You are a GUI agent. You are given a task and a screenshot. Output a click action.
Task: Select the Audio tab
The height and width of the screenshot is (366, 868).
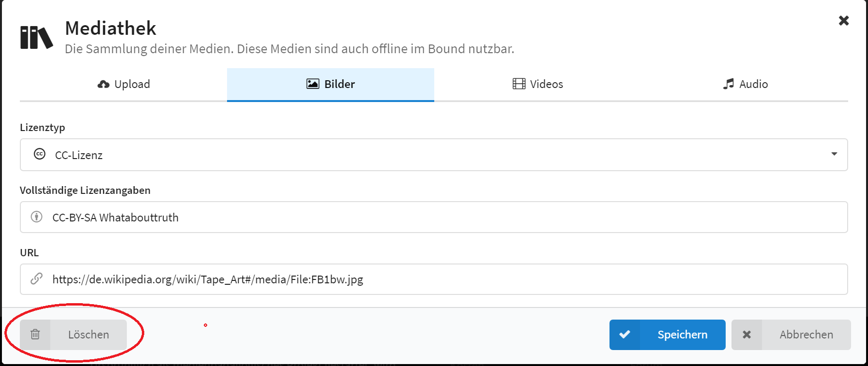click(x=745, y=85)
